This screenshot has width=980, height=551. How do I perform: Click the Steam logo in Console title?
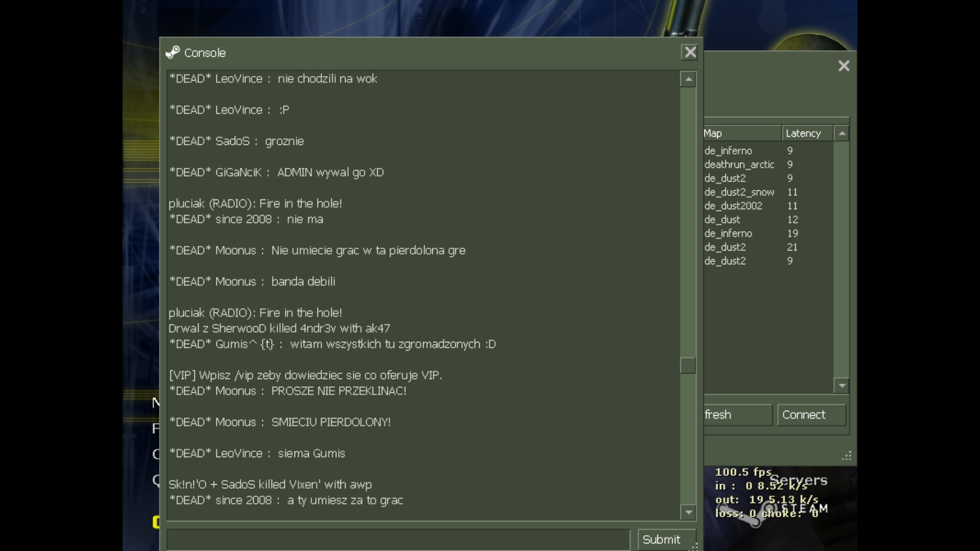click(x=173, y=53)
